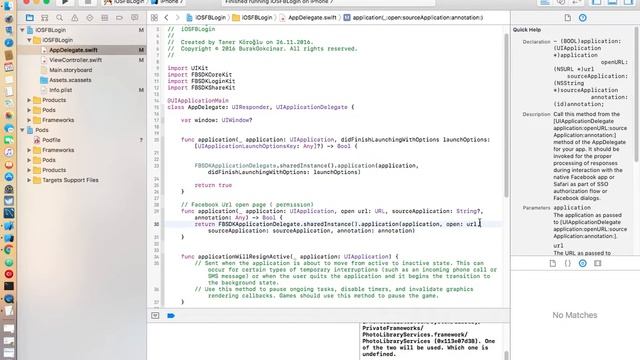Expand the Products folder under iOSFBLogin
This screenshot has height=360, width=640.
(29, 100)
